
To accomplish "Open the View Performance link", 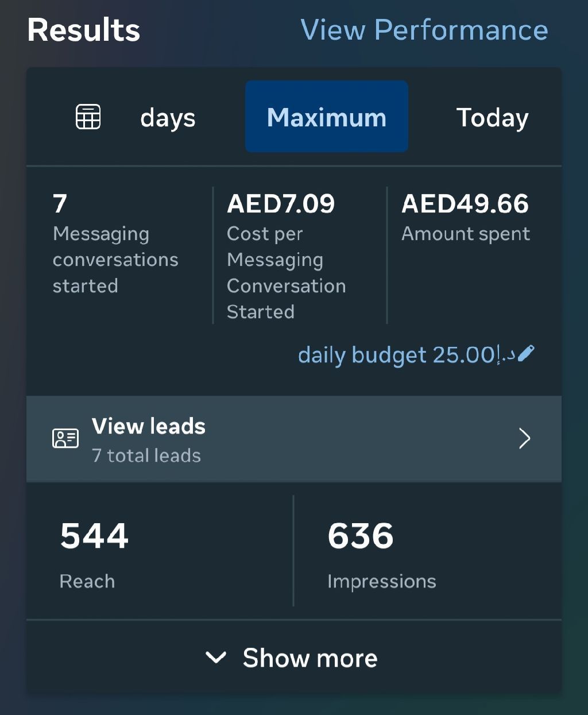I will pyautogui.click(x=424, y=30).
